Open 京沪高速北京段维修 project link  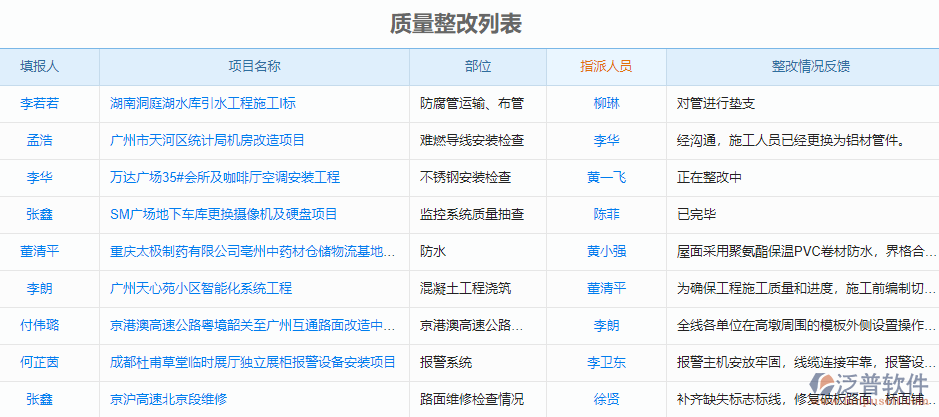(x=169, y=399)
